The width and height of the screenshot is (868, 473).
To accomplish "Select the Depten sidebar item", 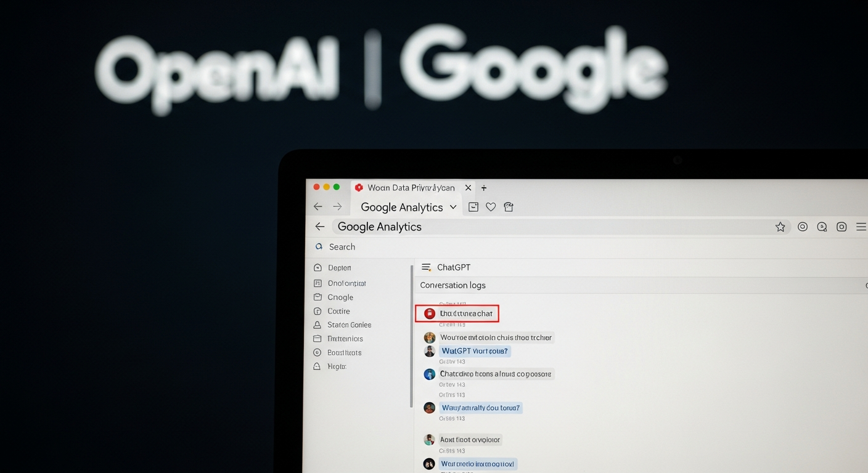I will [x=339, y=268].
